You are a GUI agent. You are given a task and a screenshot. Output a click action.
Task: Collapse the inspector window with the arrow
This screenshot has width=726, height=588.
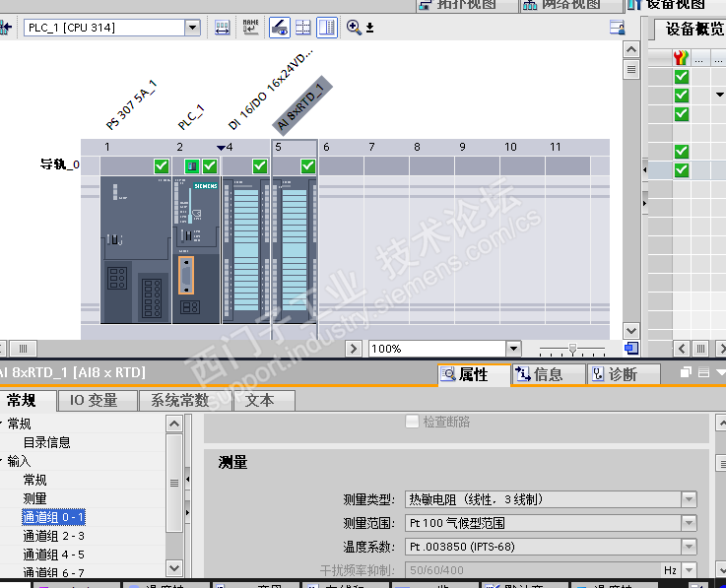click(720, 372)
